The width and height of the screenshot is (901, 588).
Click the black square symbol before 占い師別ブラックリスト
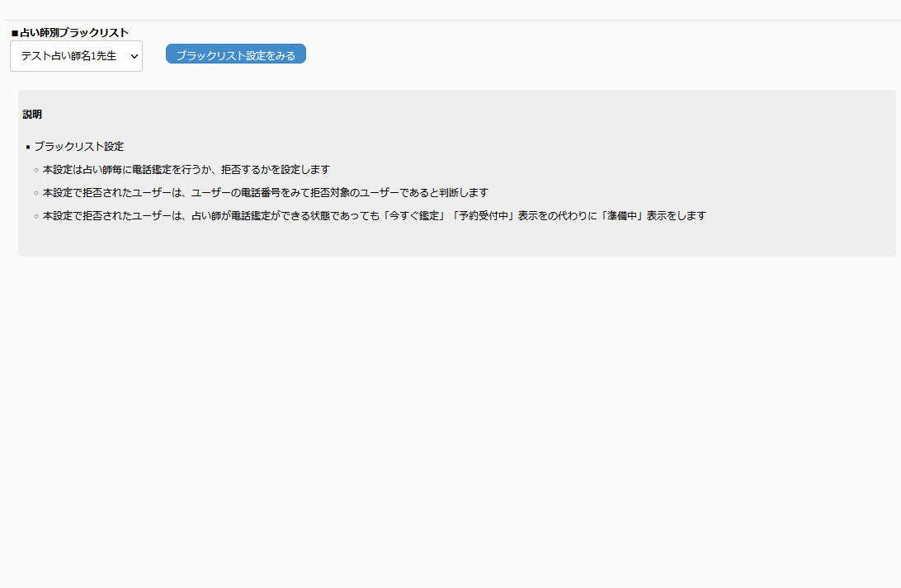pyautogui.click(x=15, y=33)
